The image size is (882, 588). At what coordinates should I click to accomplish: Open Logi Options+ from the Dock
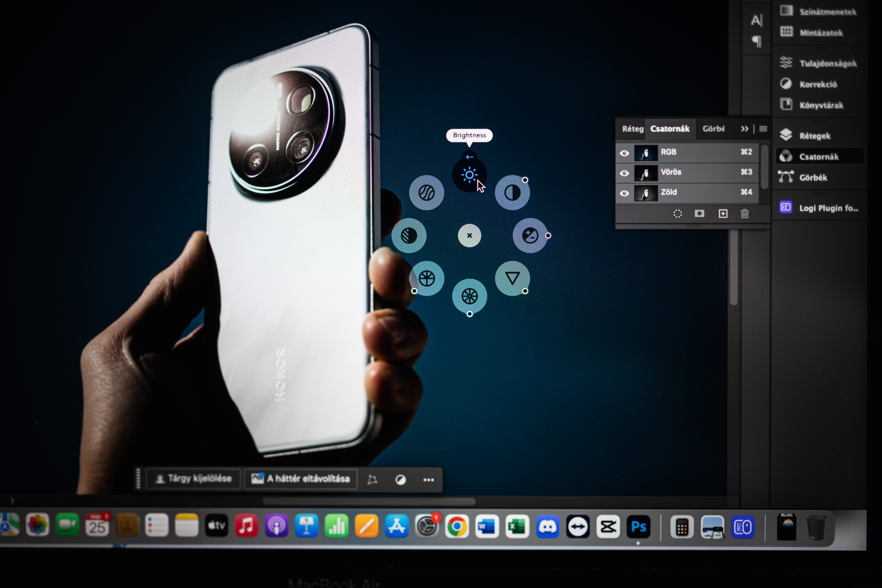[x=742, y=527]
